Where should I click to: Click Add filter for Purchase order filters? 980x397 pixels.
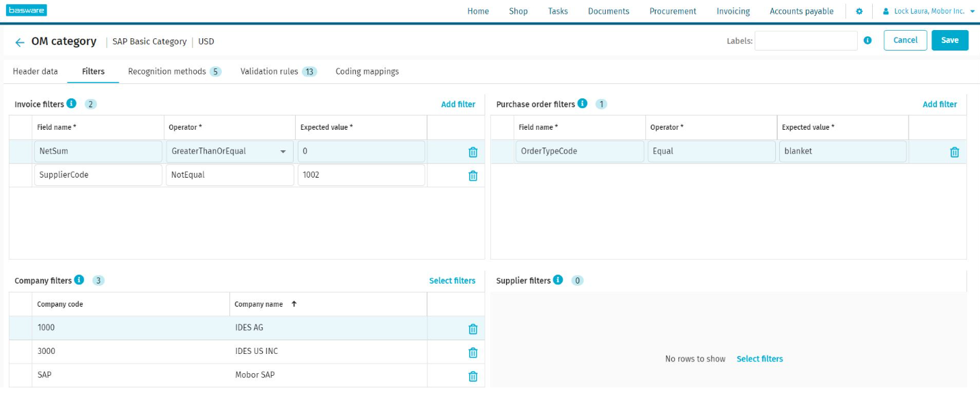point(939,105)
